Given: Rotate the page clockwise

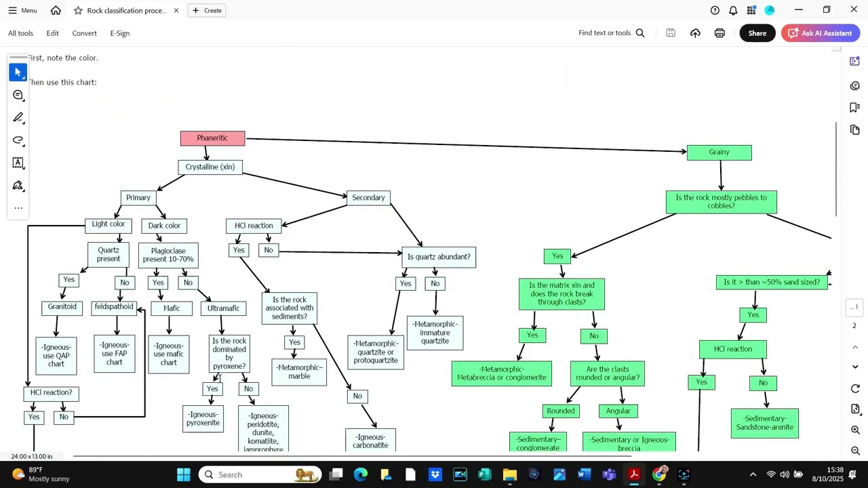Looking at the screenshot, I should coord(855,388).
